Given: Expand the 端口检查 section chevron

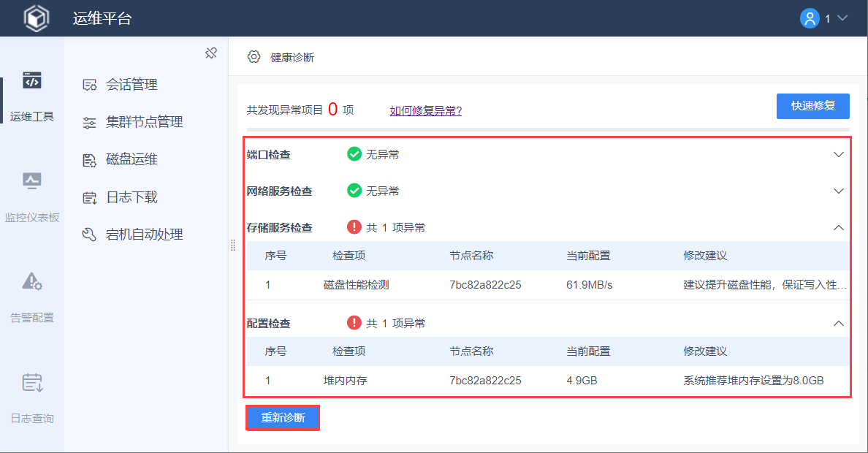Looking at the screenshot, I should (839, 155).
